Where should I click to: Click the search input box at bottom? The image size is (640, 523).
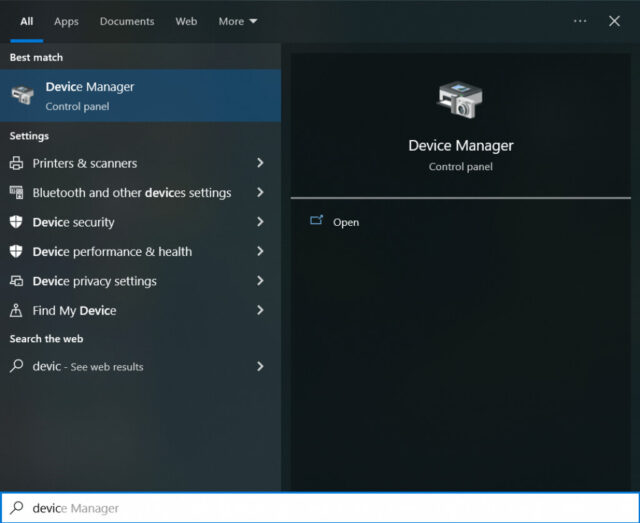320,508
